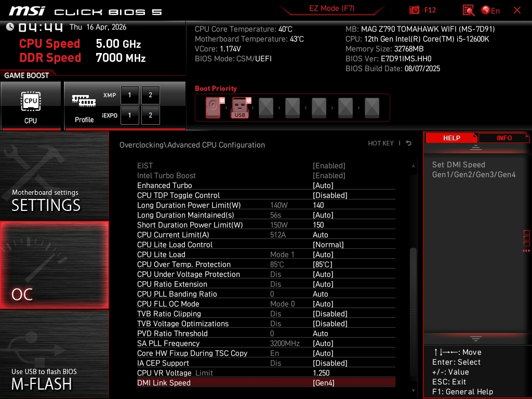This screenshot has width=532, height=399.
Task: Open the BIOS search magnifier icon
Action: [x=469, y=10]
